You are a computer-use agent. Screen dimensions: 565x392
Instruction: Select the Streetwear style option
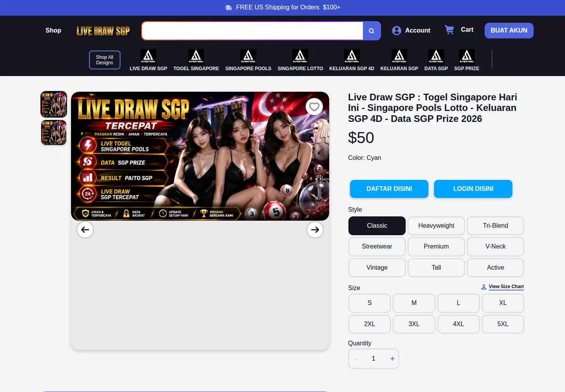(x=377, y=247)
